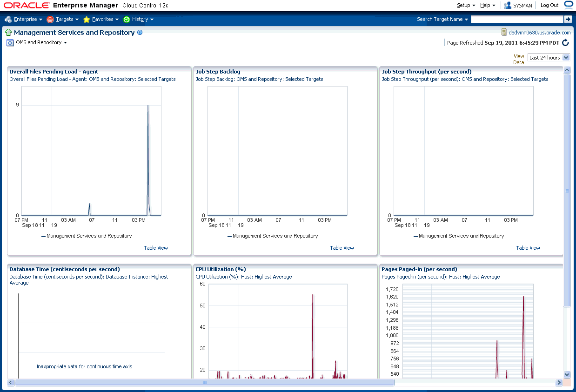Click the vertical scrollbar down arrow
Image resolution: width=576 pixels, height=392 pixels.
pos(567,374)
